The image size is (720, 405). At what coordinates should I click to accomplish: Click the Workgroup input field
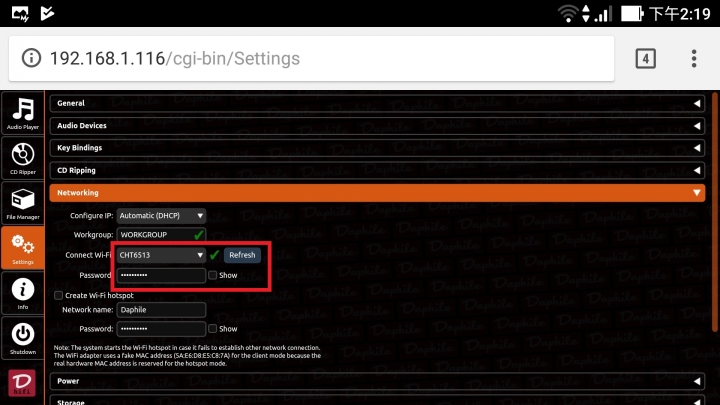coord(161,235)
